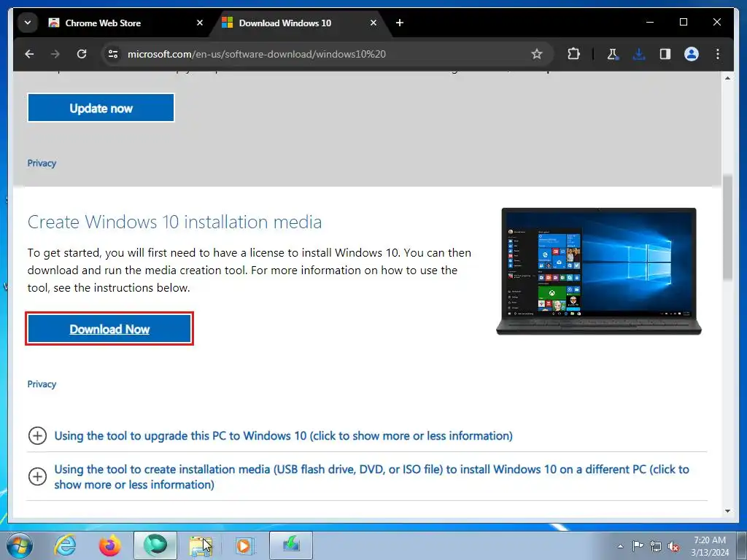Click the vertical scrollbar thumb
Viewport: 747px width, 560px height.
[x=727, y=227]
